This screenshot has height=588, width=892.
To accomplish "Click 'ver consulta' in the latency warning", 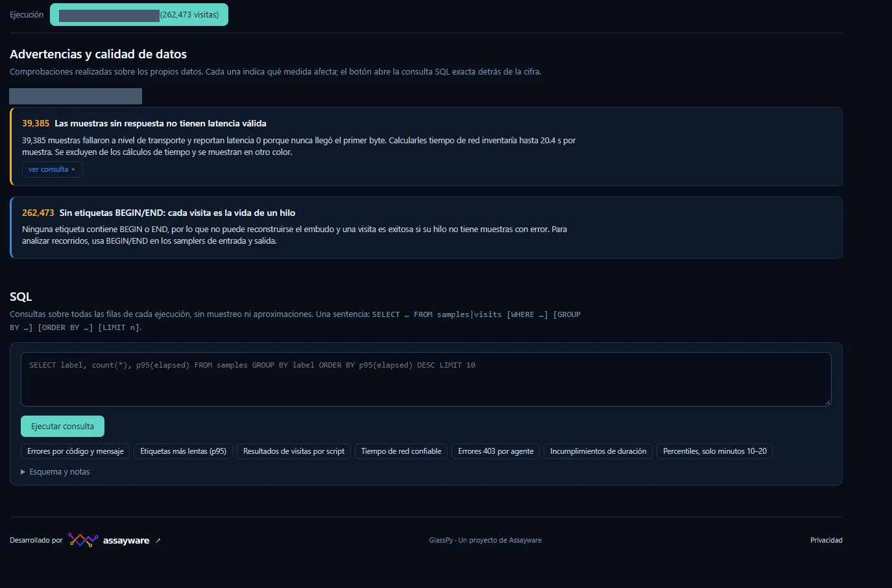I will point(52,169).
